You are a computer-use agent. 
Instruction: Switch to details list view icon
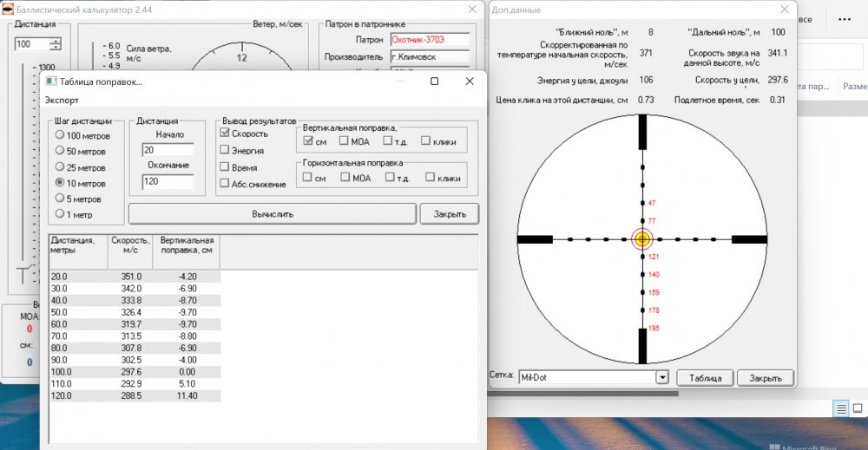[x=840, y=408]
